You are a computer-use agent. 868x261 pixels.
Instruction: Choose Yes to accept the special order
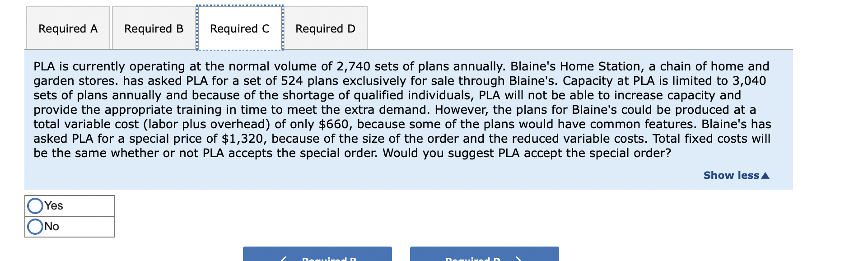34,205
